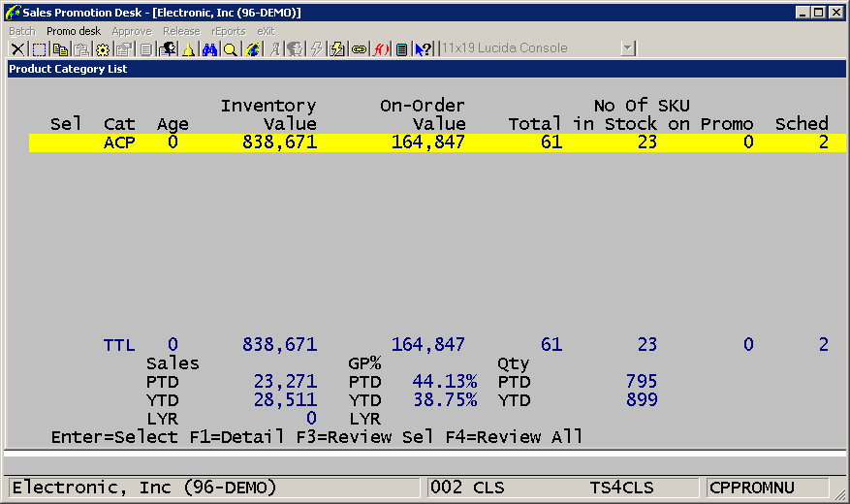Click the on Promo 0 in ACP row
Screen dimensions: 850x504
[748, 142]
